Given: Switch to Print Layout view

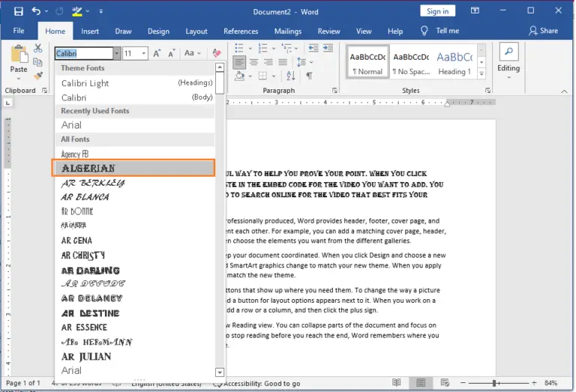Looking at the screenshot, I should (x=421, y=383).
